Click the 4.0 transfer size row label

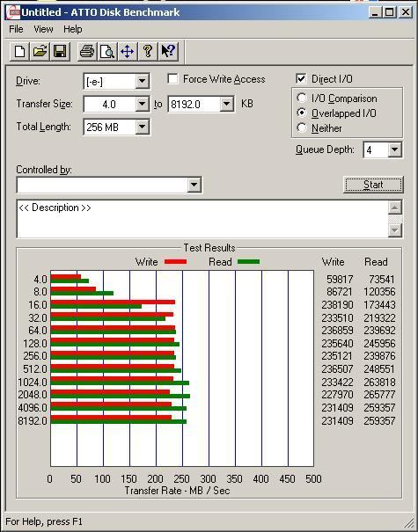[x=40, y=280]
